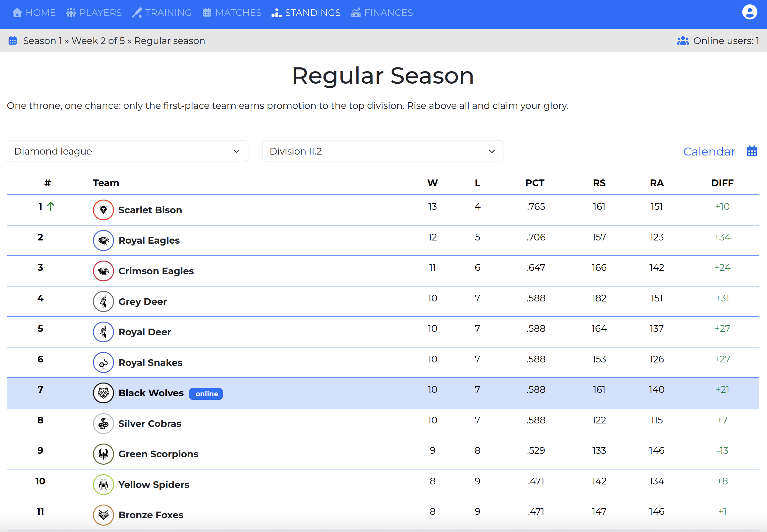
Task: Click the user profile avatar icon
Action: (749, 13)
